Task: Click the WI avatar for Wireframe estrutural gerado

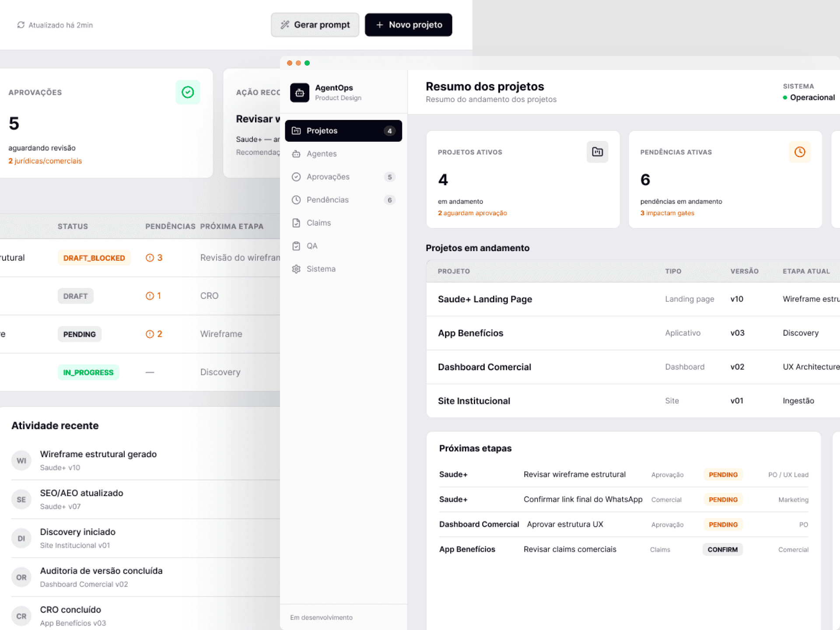Action: [x=21, y=461]
